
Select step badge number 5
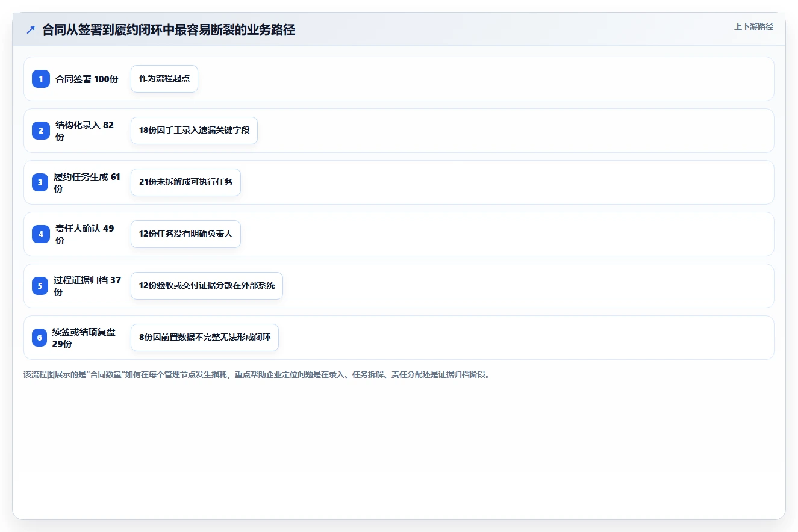[40, 286]
